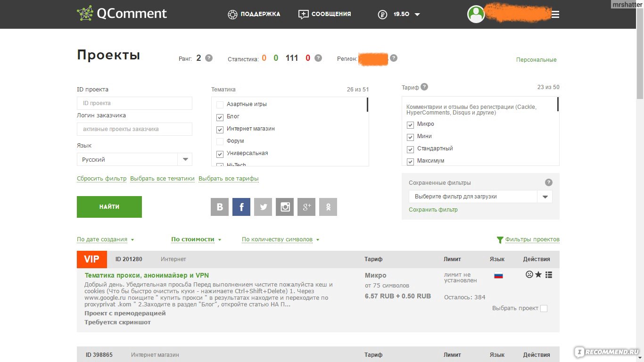Click the Facebook share icon
The image size is (644, 362).
(x=241, y=207)
